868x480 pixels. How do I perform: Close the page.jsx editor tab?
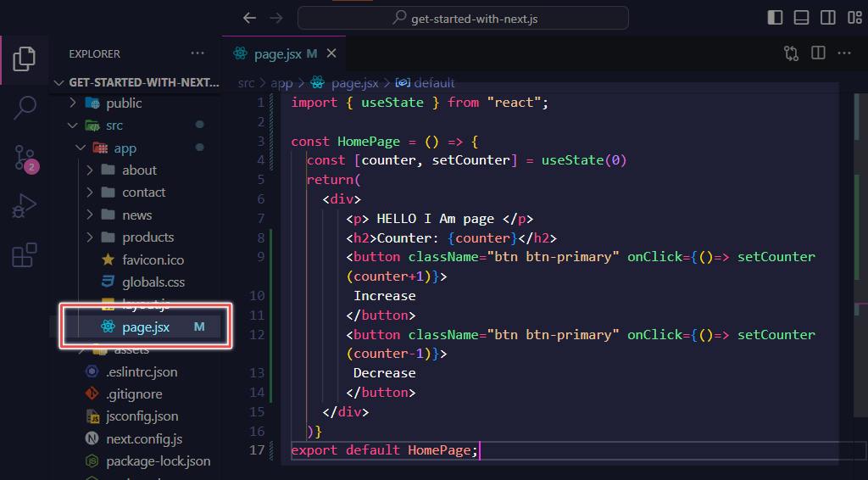tap(331, 53)
